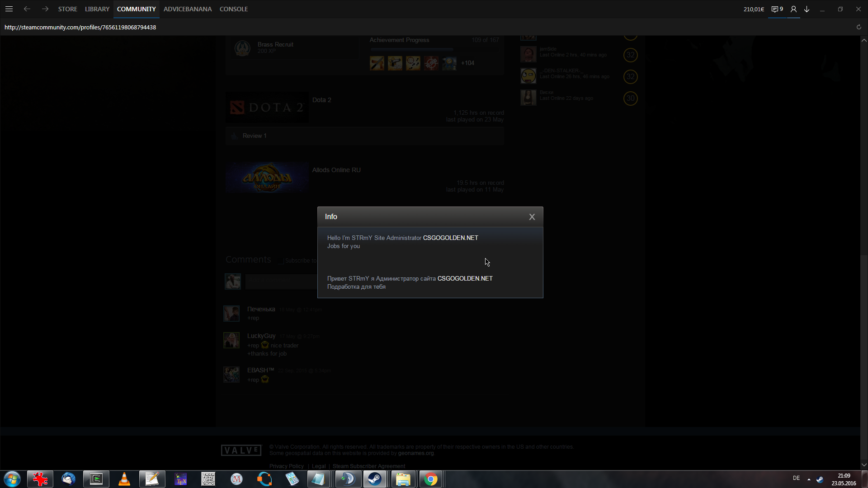Click the CSGOGOLDEN.NET link in the Russian message
868x488 pixels.
pos(465,278)
